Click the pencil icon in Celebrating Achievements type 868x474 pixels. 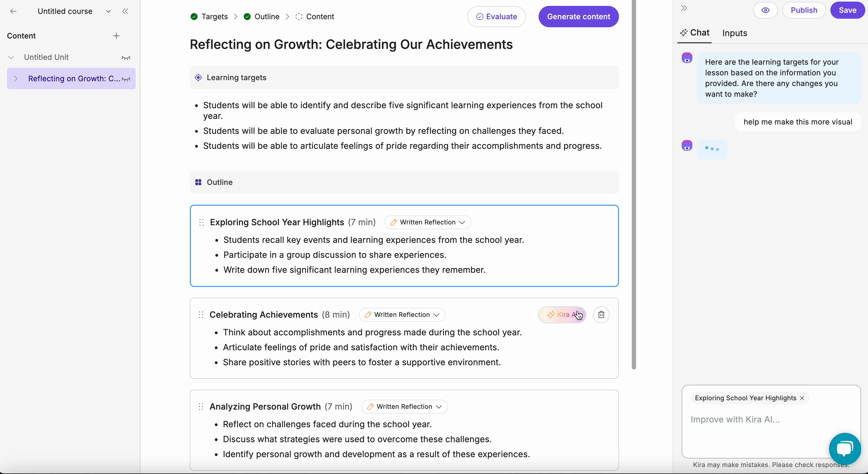368,315
